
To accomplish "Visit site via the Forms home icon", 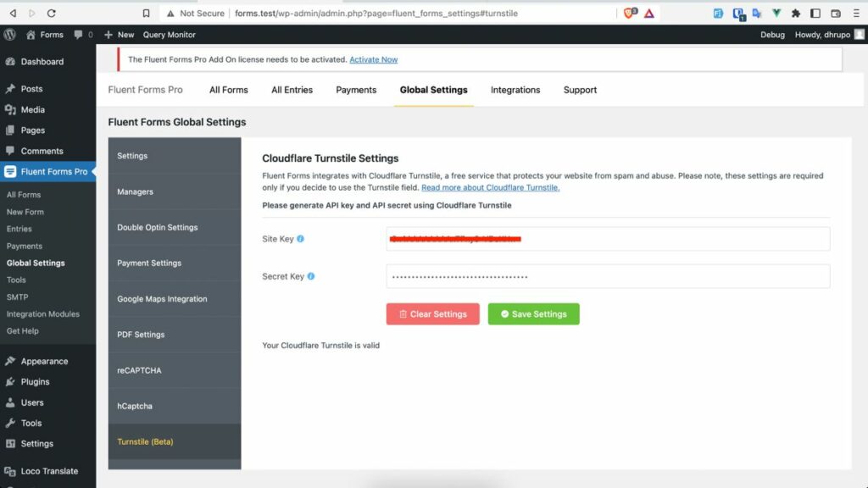I will point(31,34).
